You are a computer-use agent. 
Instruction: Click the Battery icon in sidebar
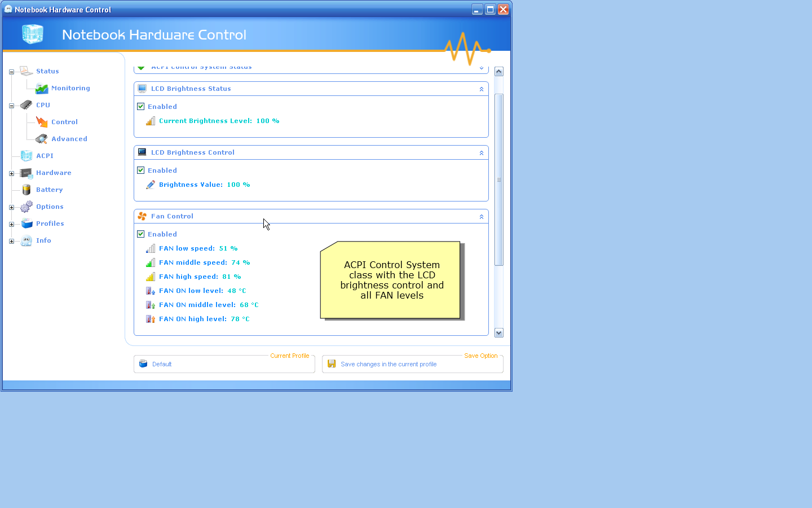point(27,190)
